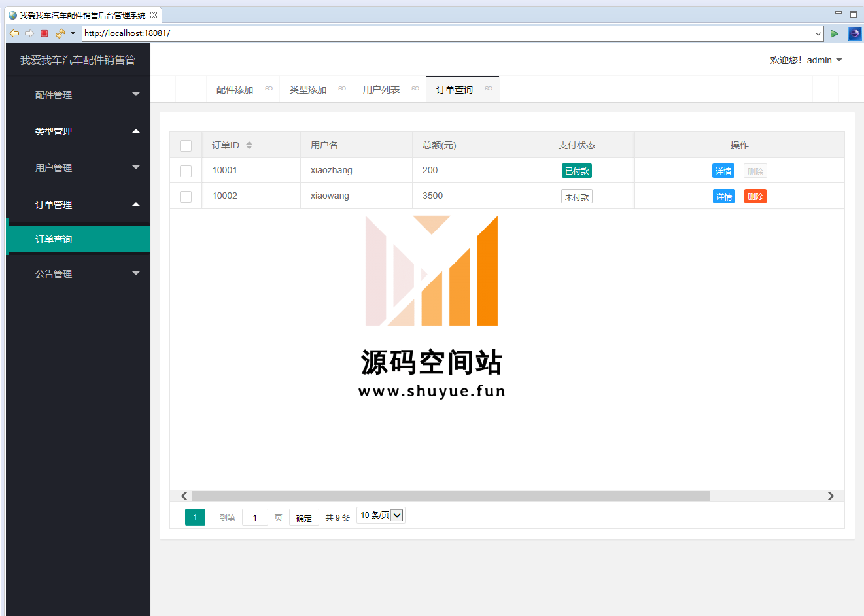
Task: Click the browser back arrow icon
Action: pyautogui.click(x=14, y=33)
